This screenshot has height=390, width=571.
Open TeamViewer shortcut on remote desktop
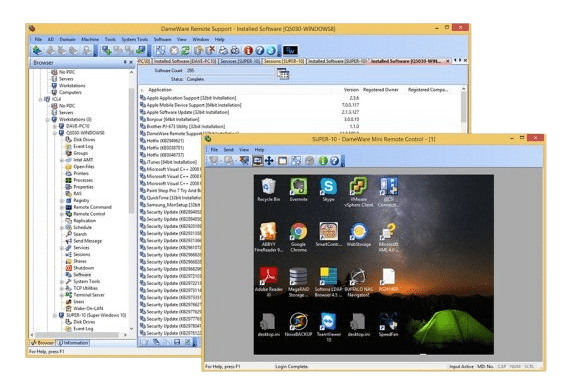tap(328, 327)
